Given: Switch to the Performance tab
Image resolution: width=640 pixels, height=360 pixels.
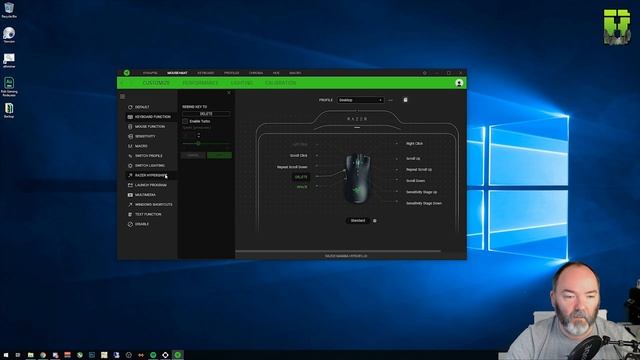Looking at the screenshot, I should pyautogui.click(x=200, y=83).
